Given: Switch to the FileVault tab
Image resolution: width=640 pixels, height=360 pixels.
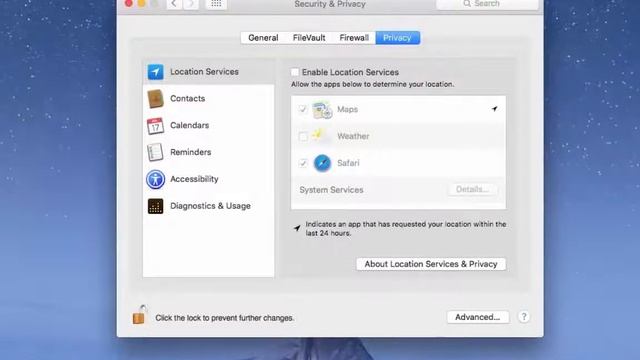Looking at the screenshot, I should tap(309, 38).
